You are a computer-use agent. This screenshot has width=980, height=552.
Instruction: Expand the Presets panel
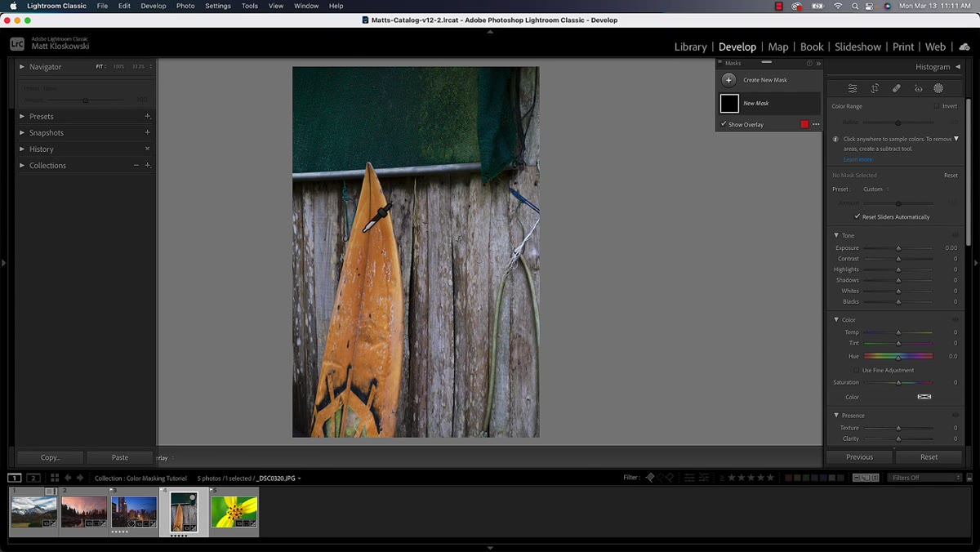click(22, 116)
